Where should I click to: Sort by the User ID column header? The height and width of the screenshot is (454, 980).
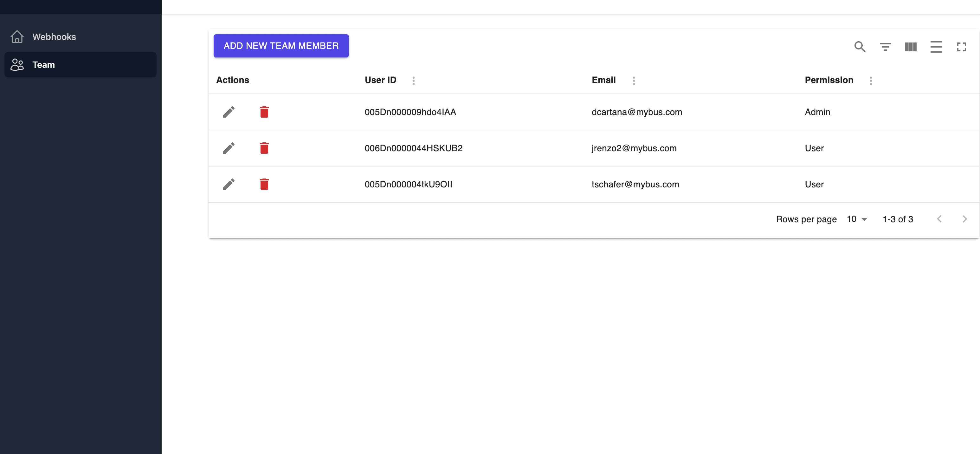[380, 80]
